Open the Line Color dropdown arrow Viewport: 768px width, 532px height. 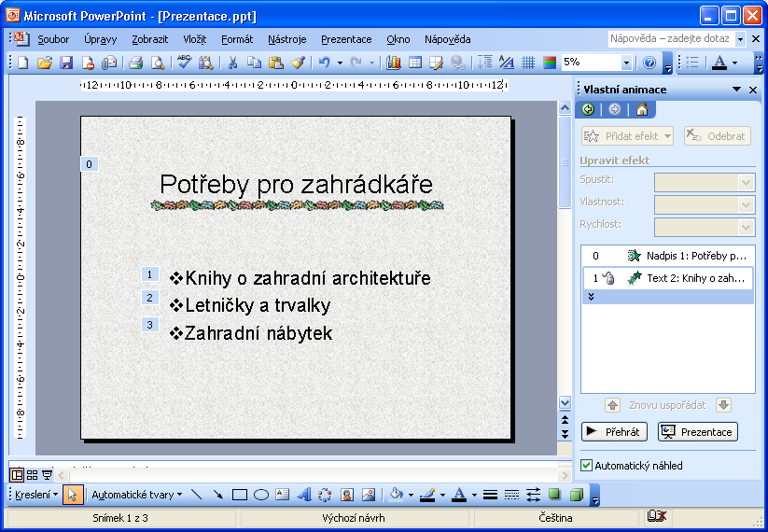pyautogui.click(x=442, y=495)
